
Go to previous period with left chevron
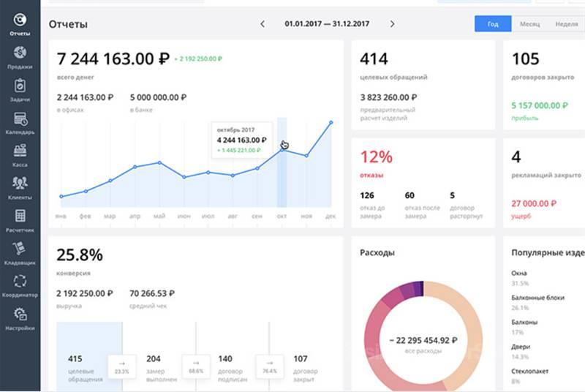click(x=263, y=24)
